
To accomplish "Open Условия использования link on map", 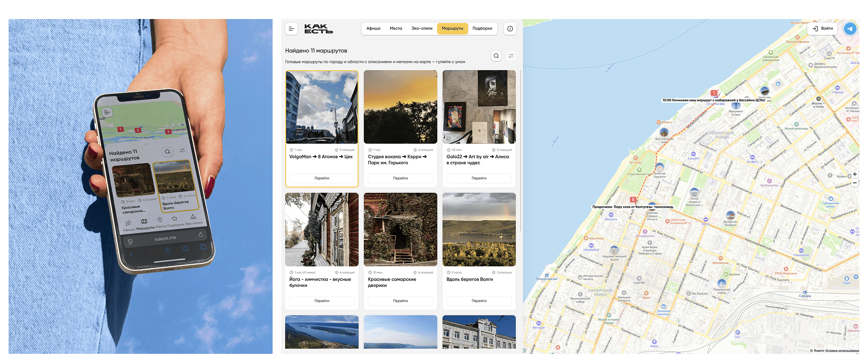I will [x=842, y=351].
